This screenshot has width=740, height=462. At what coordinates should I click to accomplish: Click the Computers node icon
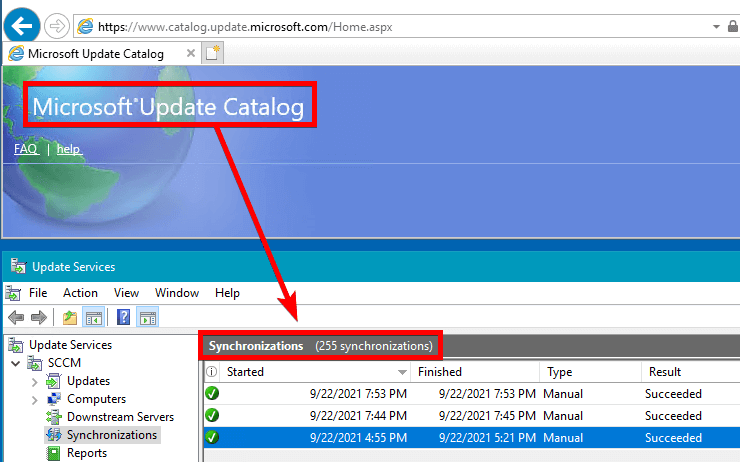point(54,399)
